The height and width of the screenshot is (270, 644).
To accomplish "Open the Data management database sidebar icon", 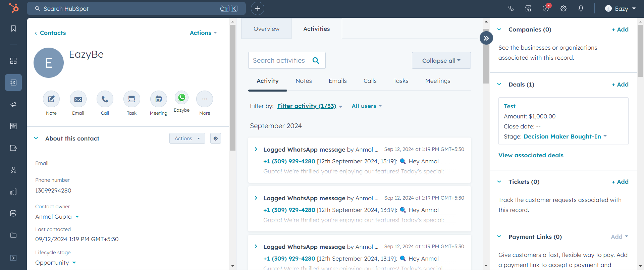I will tap(13, 213).
